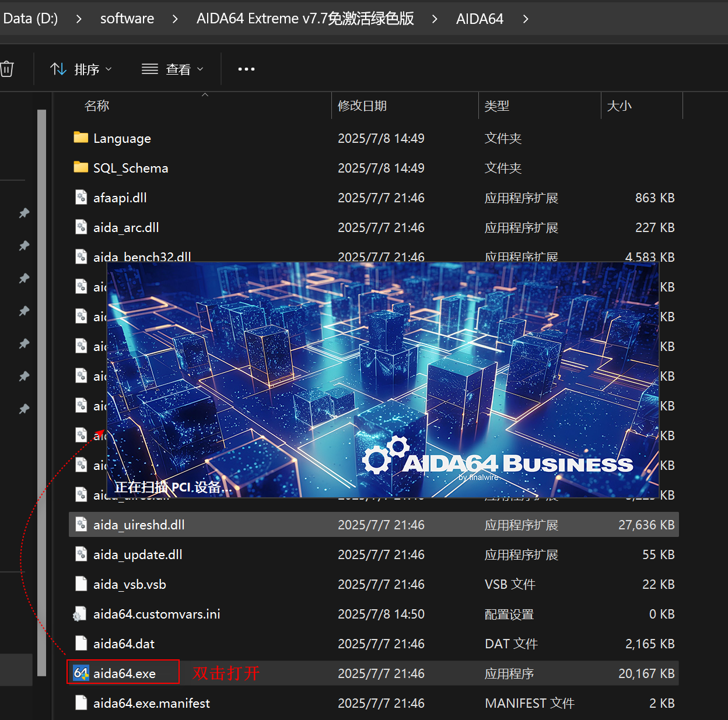The image size is (728, 720).
Task: Select the Language folder icon
Action: [x=81, y=138]
